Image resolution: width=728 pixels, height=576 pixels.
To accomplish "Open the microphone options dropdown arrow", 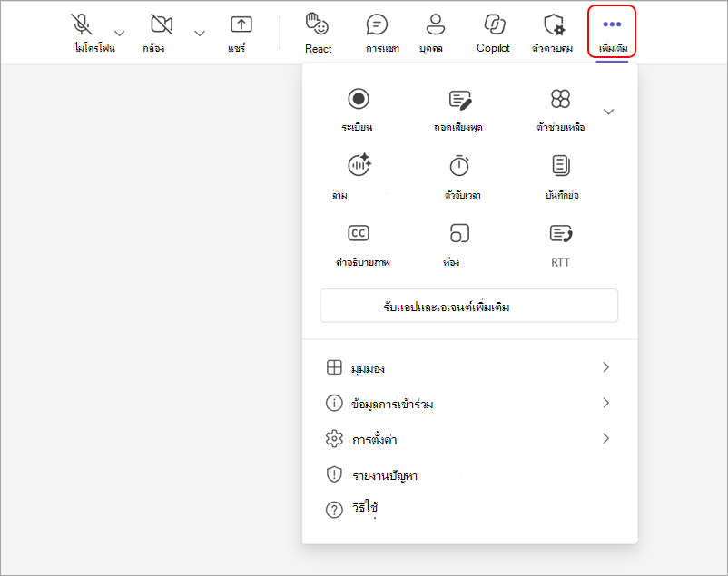I will (x=119, y=34).
